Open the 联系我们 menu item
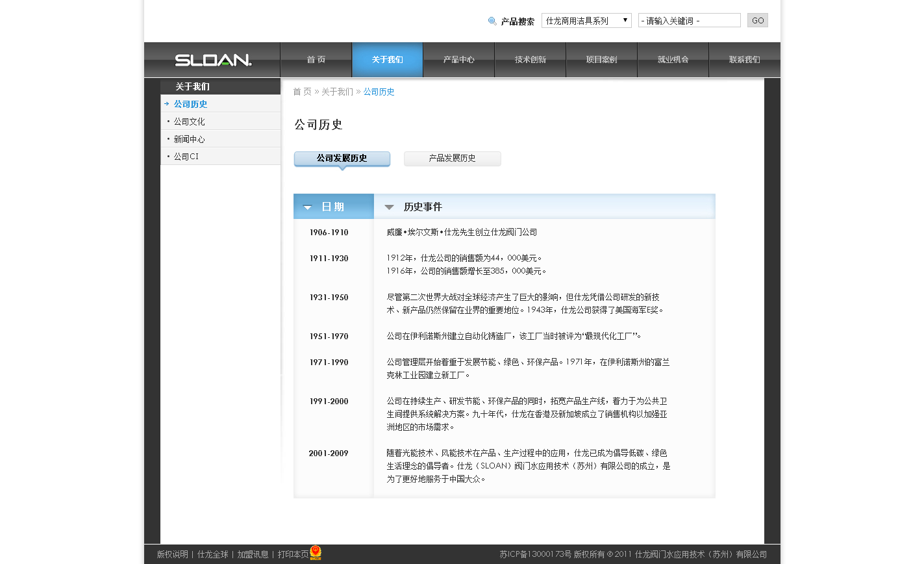The image size is (924, 564). (x=744, y=60)
